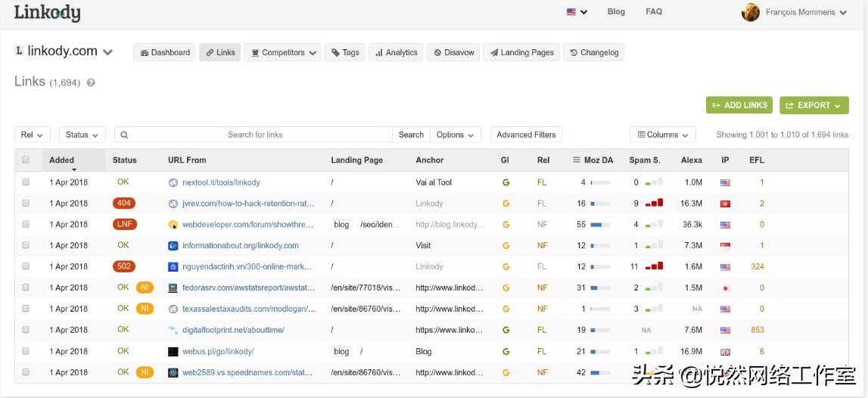Click the NI badge on fedorasrv.com row
The image size is (868, 398).
(145, 288)
